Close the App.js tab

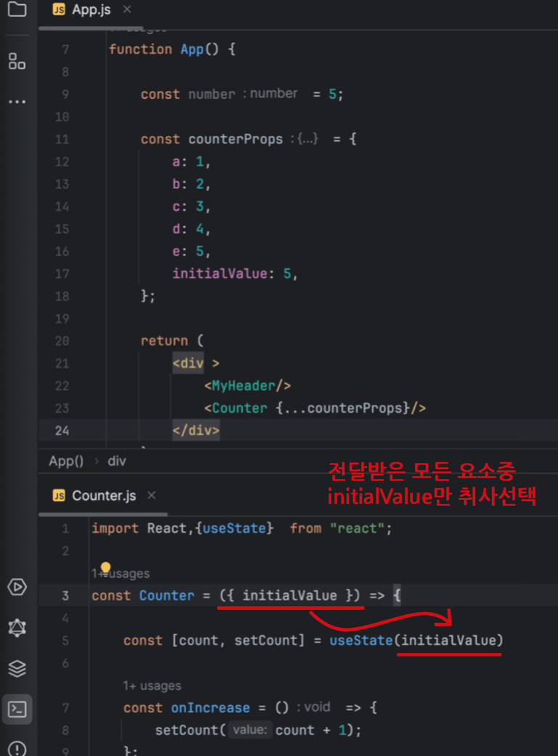(126, 9)
